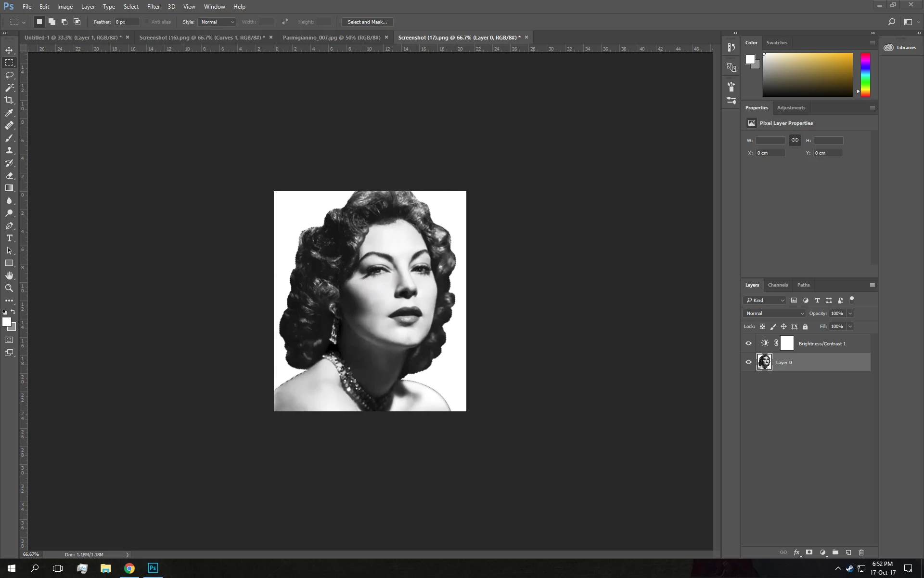Open the Opacity slider dropdown arrow

click(850, 314)
